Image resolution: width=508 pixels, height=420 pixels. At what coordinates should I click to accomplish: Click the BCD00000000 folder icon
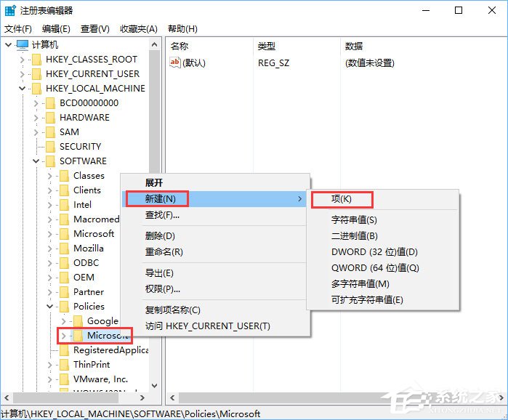(x=51, y=103)
